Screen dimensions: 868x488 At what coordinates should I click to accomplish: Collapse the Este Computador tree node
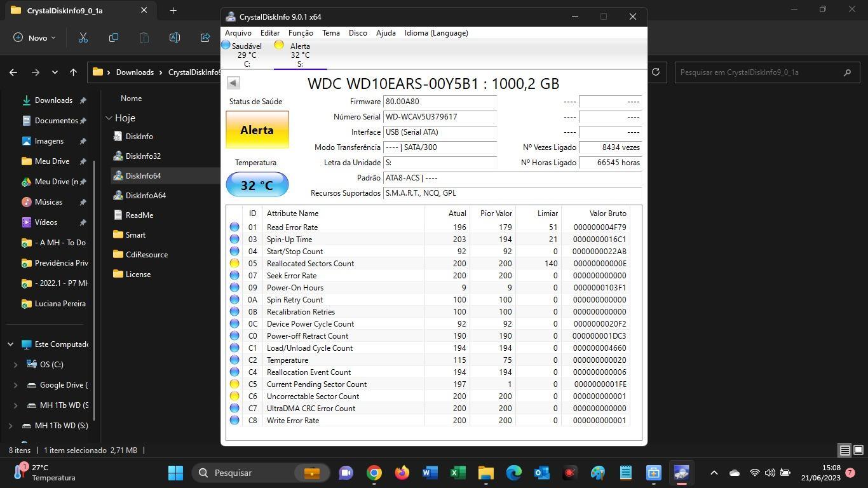tap(11, 344)
